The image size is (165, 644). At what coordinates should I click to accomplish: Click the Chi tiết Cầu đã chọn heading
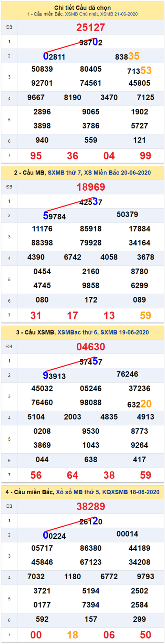[82, 8]
